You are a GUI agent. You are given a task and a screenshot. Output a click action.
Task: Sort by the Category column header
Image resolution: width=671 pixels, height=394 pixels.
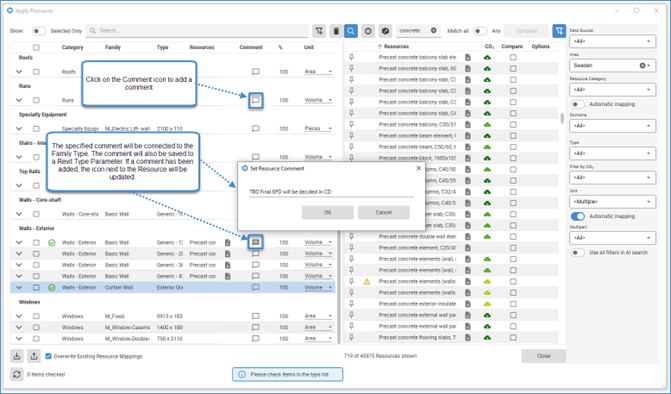(x=72, y=47)
